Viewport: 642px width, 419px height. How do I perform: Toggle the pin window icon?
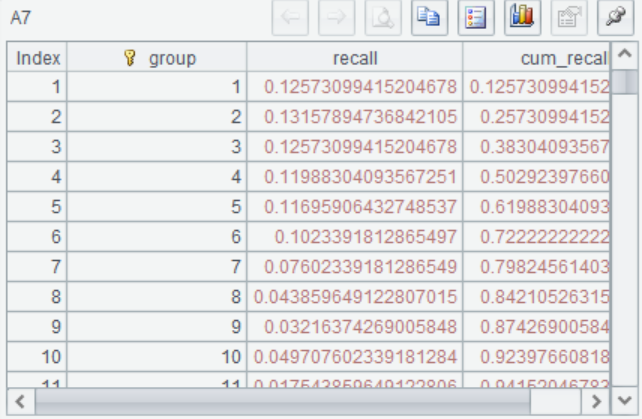pyautogui.click(x=614, y=17)
